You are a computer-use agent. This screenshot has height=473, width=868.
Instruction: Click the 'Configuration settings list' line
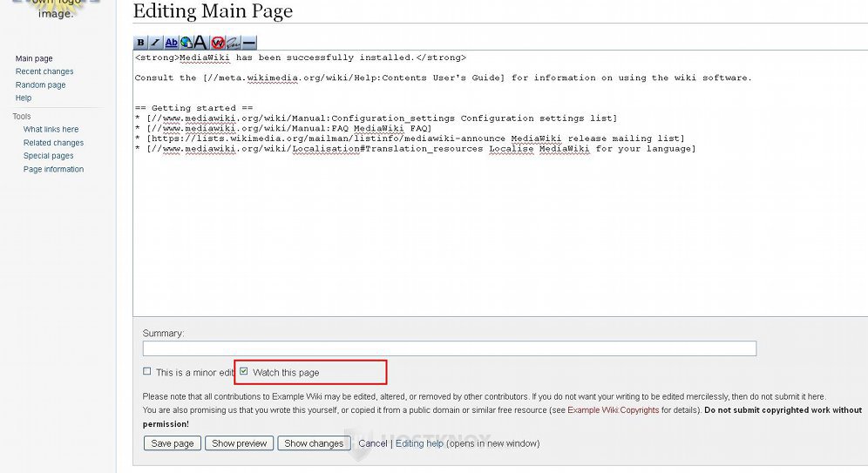(376, 118)
